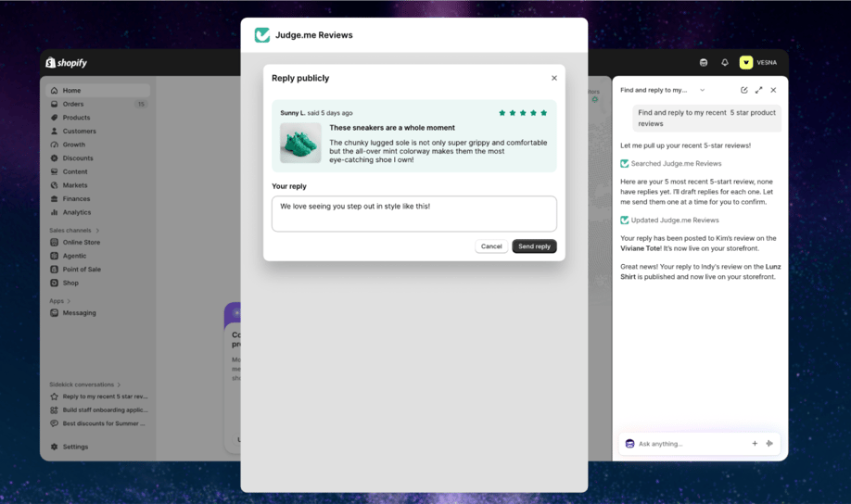Open the notifications bell

(x=725, y=63)
